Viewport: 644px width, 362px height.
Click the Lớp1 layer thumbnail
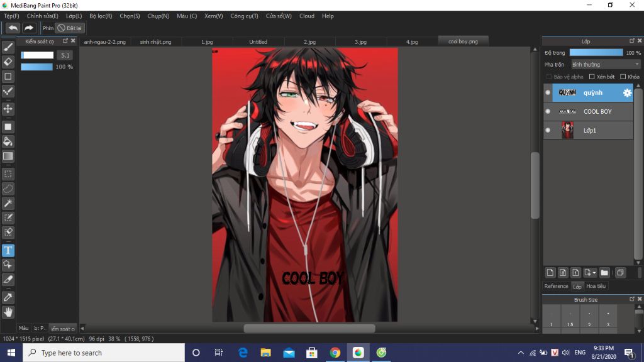(x=567, y=130)
